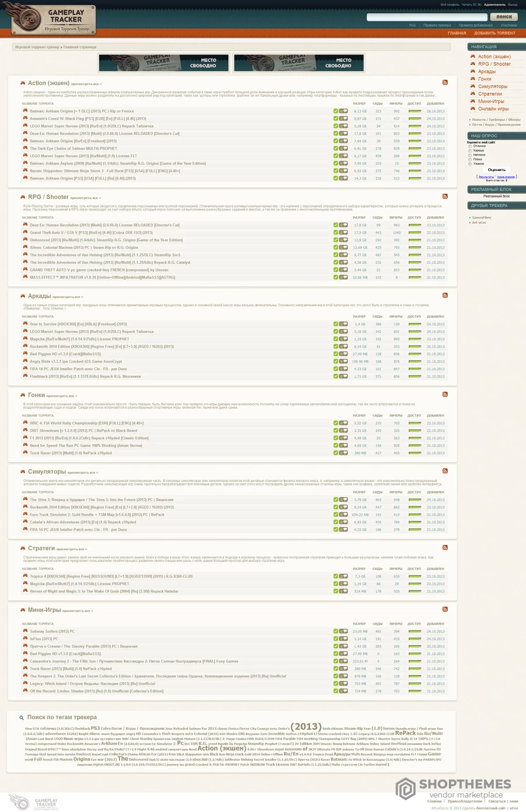Open RSS feed for Аркады section

pos(445,295)
